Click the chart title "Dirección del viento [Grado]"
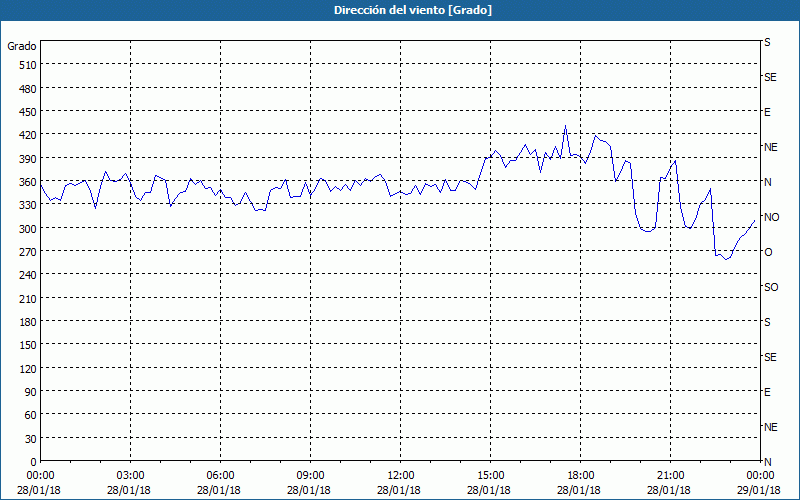The height and width of the screenshot is (500, 800). point(413,10)
